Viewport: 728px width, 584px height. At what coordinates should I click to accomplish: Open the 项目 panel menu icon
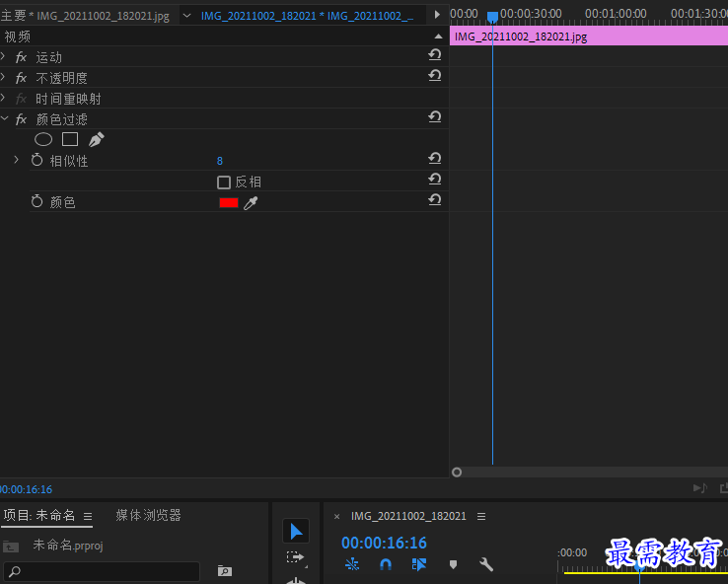(x=88, y=516)
